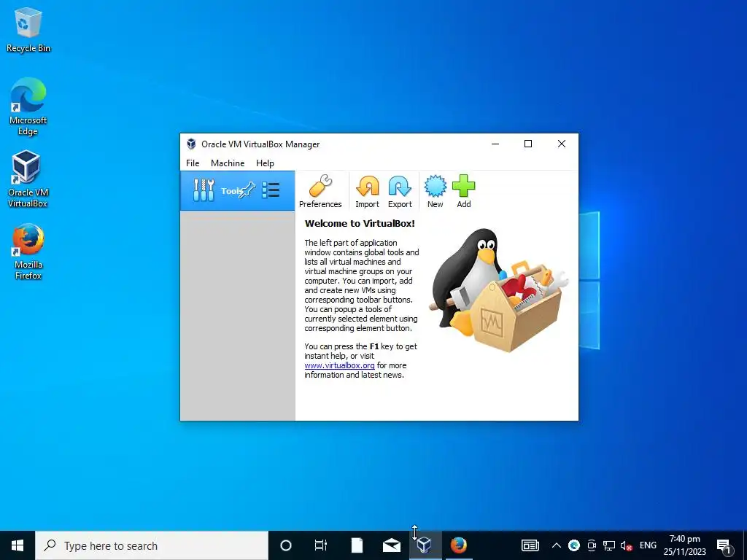The height and width of the screenshot is (560, 747).
Task: Open the File menu
Action: point(193,163)
